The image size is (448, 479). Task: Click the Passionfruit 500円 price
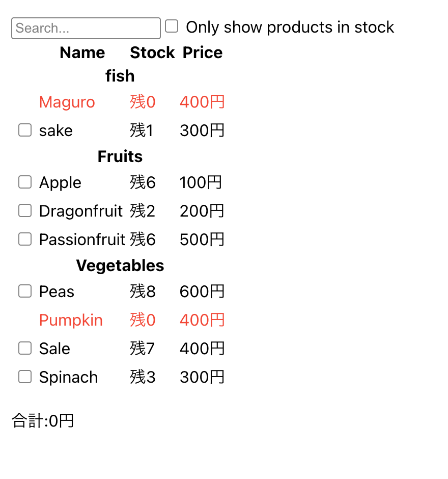pyautogui.click(x=202, y=240)
